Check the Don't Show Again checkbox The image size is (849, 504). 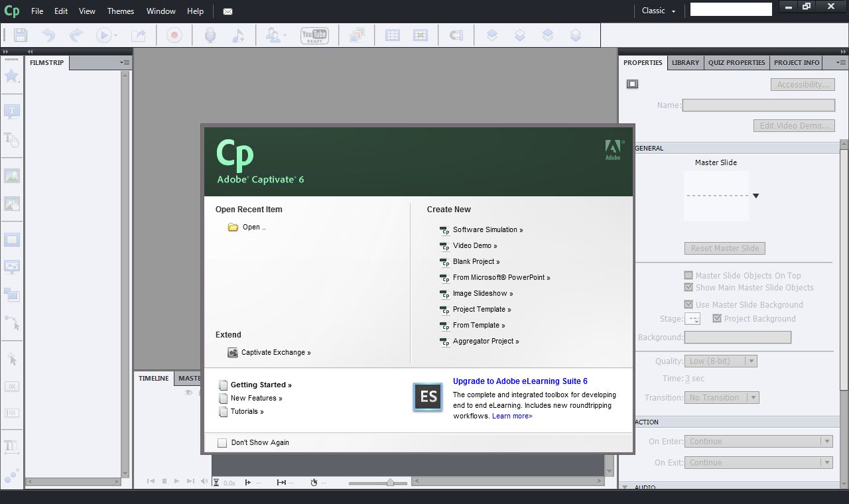222,443
